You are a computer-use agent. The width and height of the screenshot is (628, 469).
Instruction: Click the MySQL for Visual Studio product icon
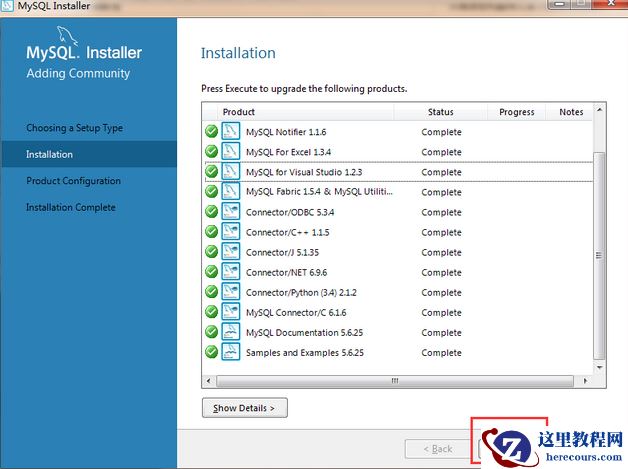point(231,171)
